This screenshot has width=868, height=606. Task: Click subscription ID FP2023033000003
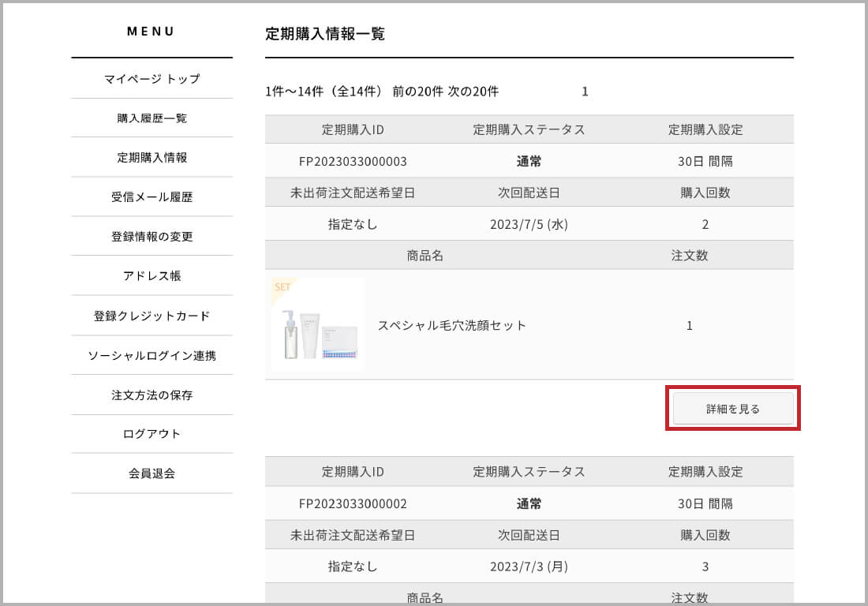coord(353,161)
